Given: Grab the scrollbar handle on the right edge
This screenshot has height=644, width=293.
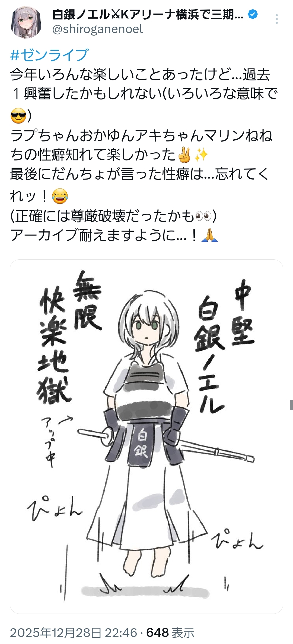Looking at the screenshot, I should point(291,405).
